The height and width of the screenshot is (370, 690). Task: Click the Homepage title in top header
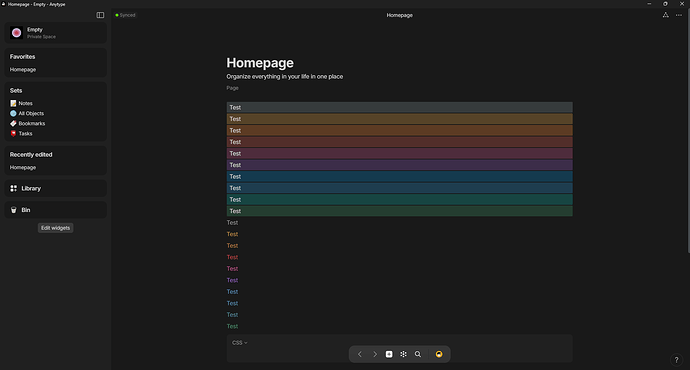pos(400,15)
